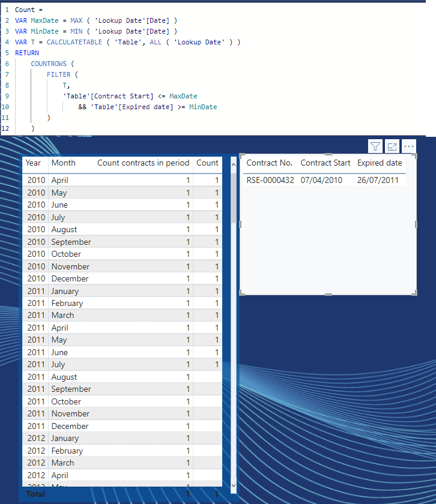The image size is (436, 504).
Task: Click the MaxDate variable on line 2
Action: (44, 20)
